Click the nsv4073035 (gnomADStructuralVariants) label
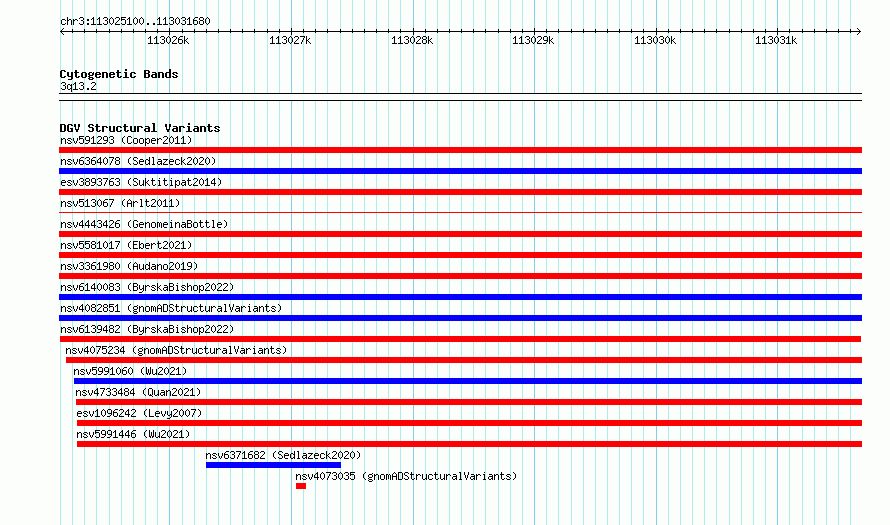 pyautogui.click(x=406, y=476)
